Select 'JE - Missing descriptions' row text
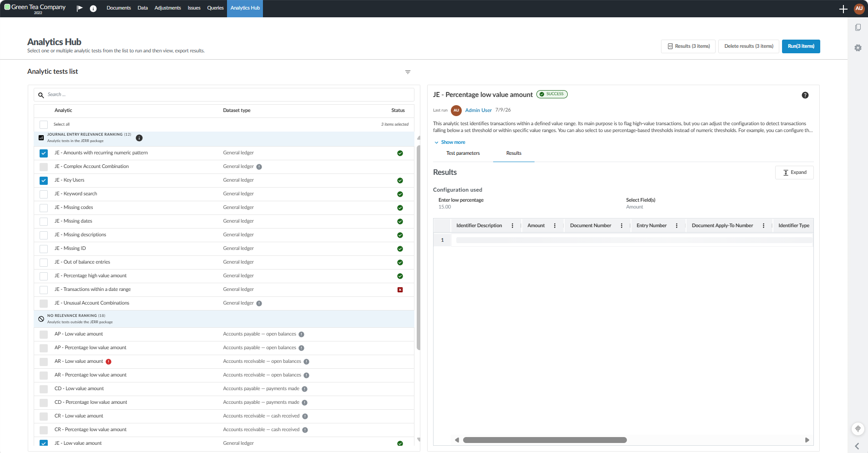This screenshot has width=868, height=453. click(x=80, y=235)
